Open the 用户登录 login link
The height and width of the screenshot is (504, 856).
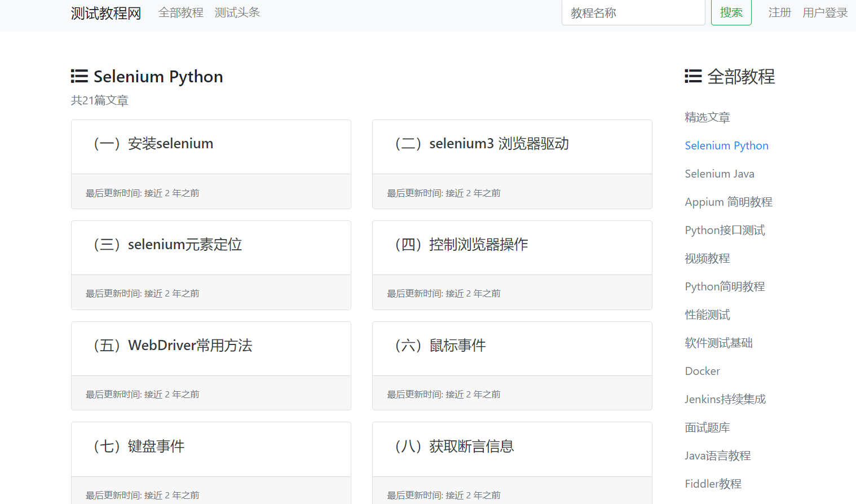click(824, 12)
